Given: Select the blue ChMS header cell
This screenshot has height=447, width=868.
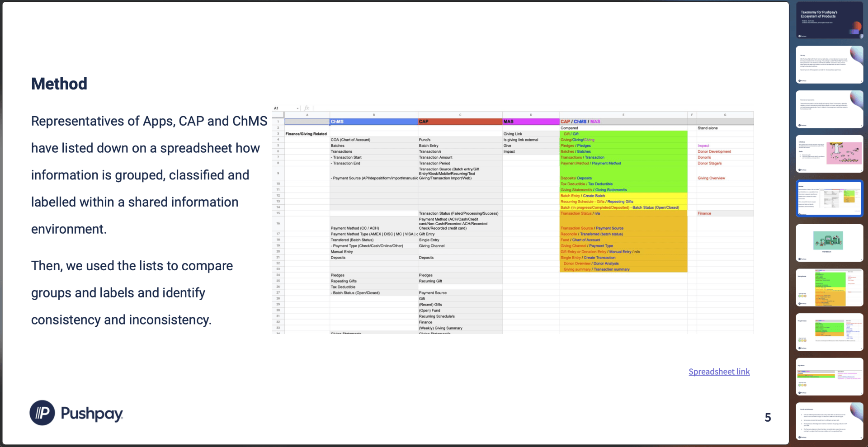Looking at the screenshot, I should coord(374,122).
